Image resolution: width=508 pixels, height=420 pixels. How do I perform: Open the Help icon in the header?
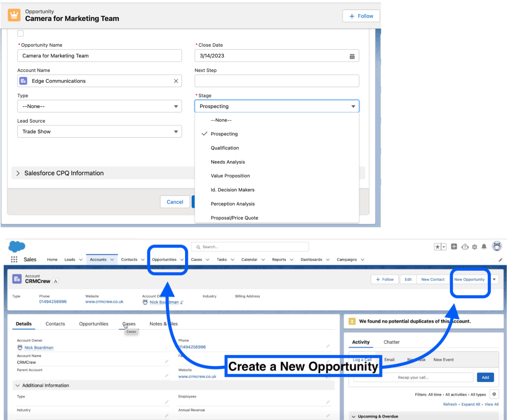click(x=465, y=247)
